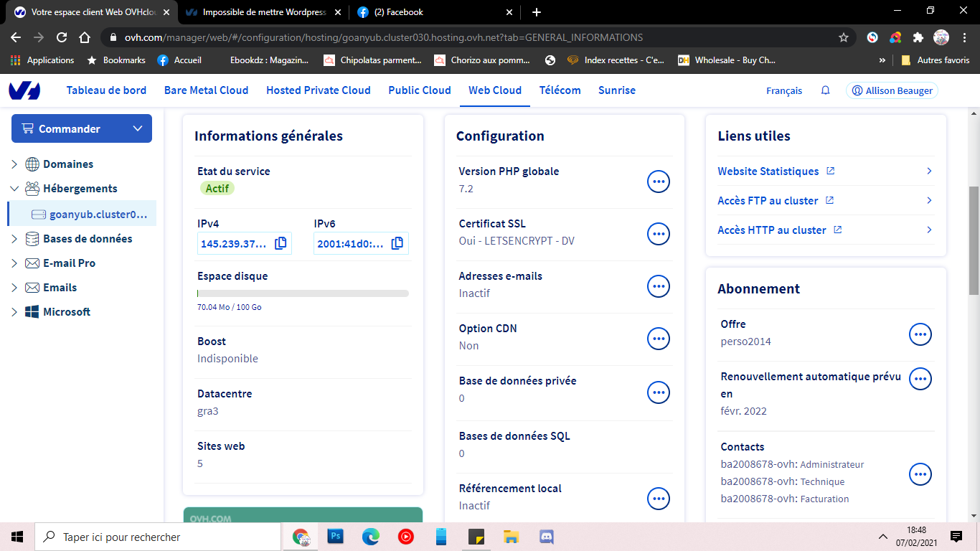Copy the IPv6 address with copy icon
This screenshot has width=980, height=551.
coord(397,243)
